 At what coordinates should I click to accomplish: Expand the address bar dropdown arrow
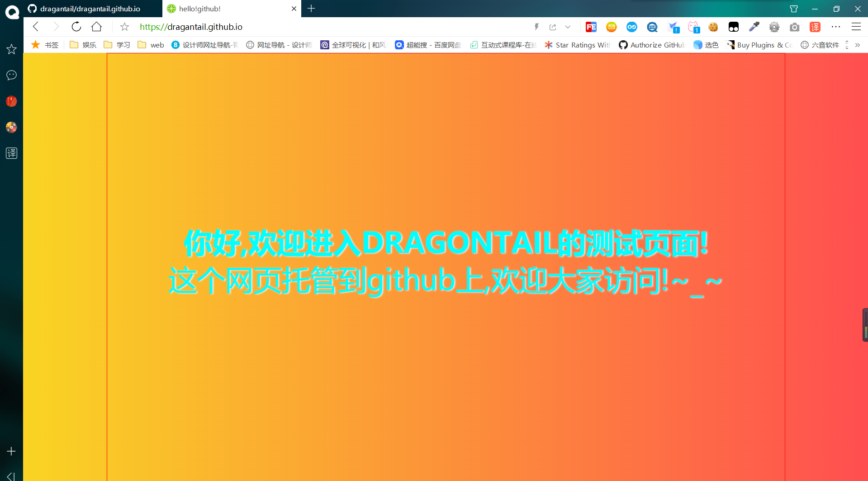[x=568, y=27]
